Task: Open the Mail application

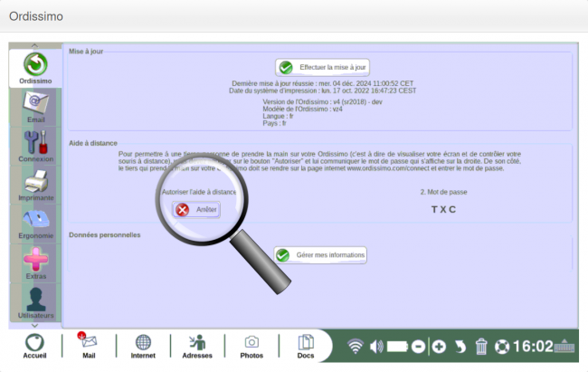Action: 89,346
